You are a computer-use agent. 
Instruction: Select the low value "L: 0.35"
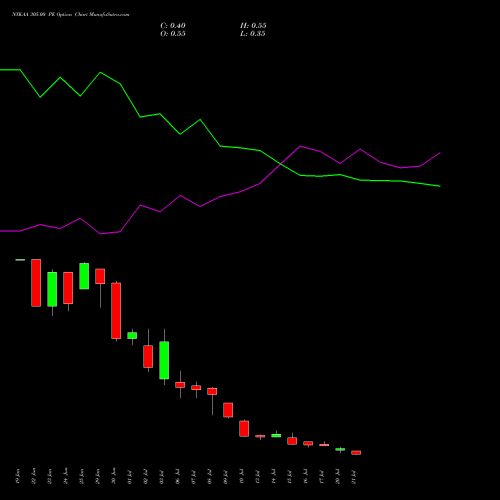[253, 34]
